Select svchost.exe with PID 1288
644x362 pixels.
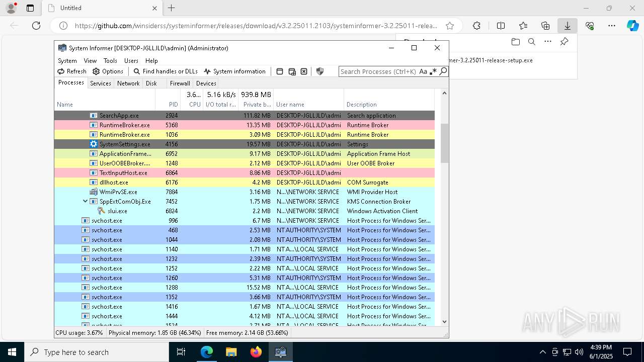pos(245,288)
